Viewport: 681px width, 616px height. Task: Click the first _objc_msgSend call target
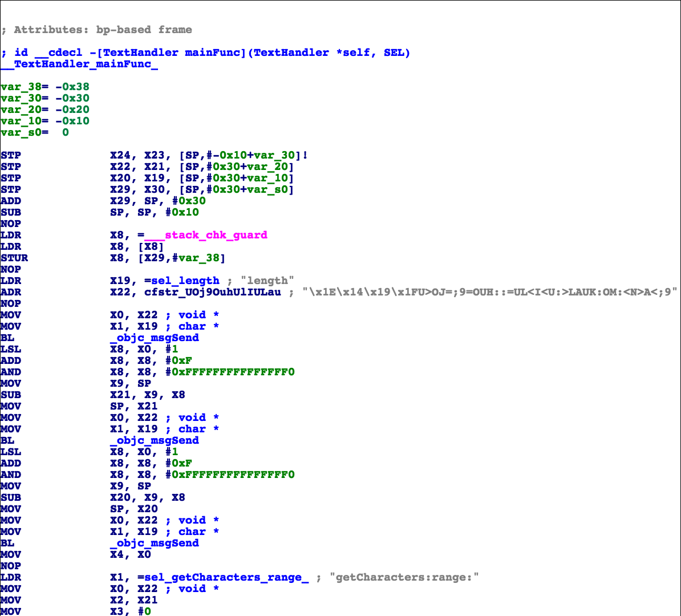pyautogui.click(x=154, y=338)
